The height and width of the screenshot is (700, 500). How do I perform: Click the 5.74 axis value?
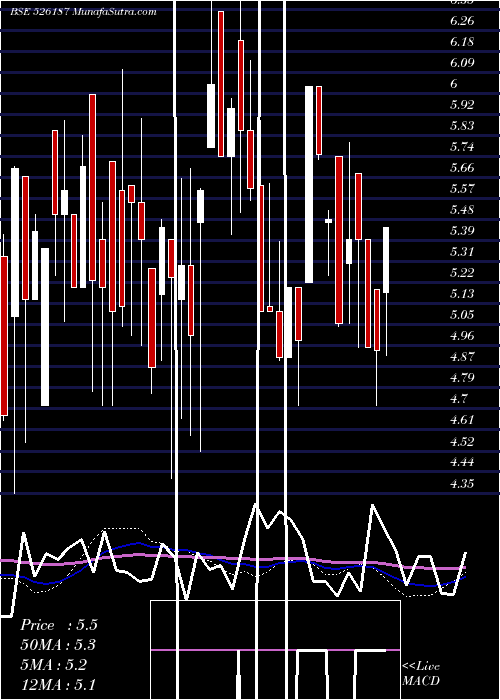462,147
